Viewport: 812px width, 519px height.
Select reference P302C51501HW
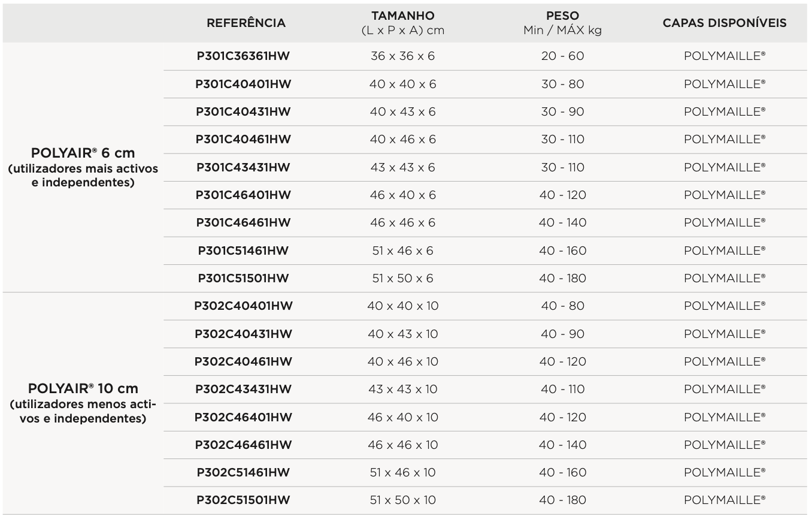243,500
